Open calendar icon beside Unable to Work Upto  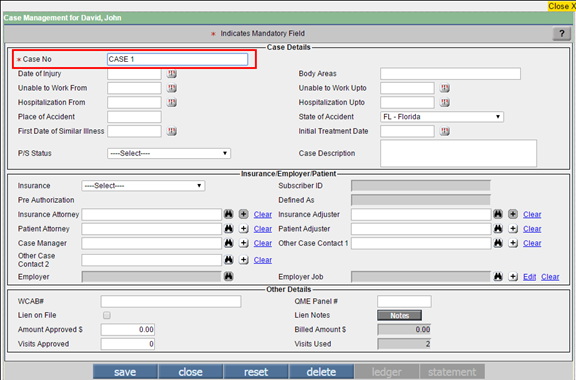445,88
